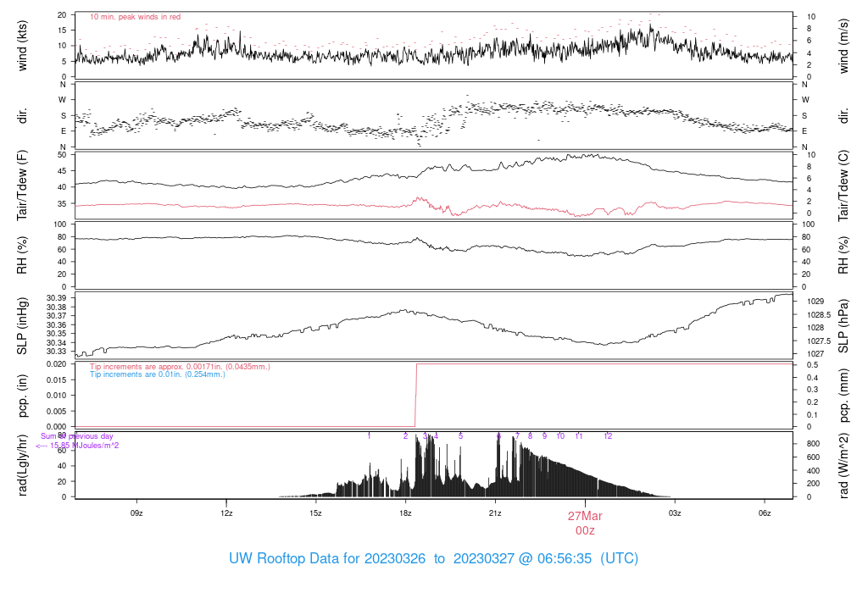The image size is (868, 593).
Task: Click the red 27Mar 00z date label
Action: click(x=585, y=524)
